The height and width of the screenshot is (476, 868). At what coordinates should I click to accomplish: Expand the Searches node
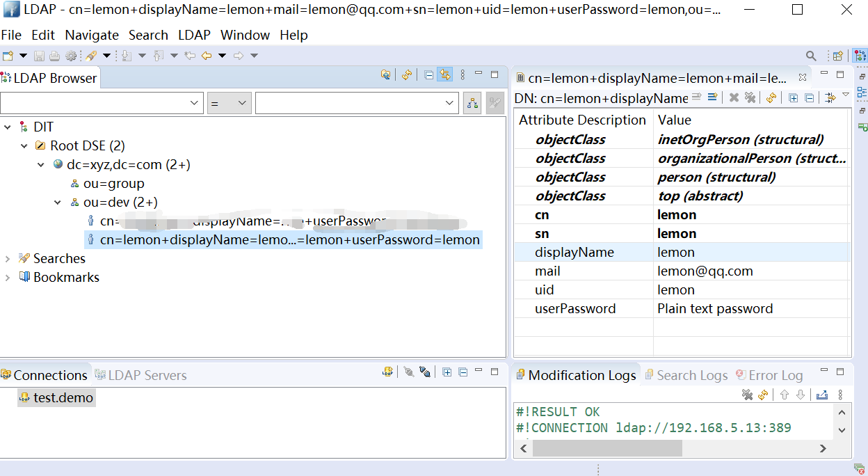point(7,258)
